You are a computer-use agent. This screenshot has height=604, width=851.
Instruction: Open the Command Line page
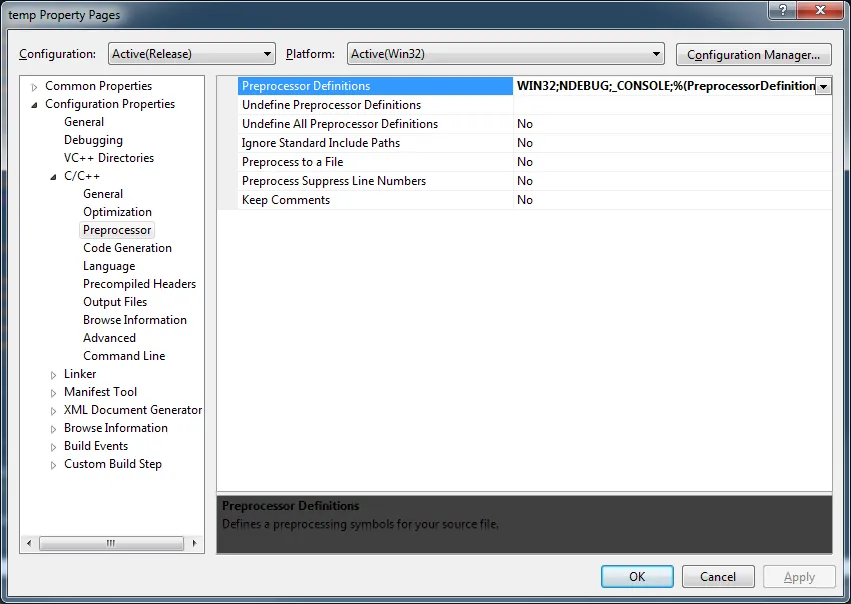point(124,356)
